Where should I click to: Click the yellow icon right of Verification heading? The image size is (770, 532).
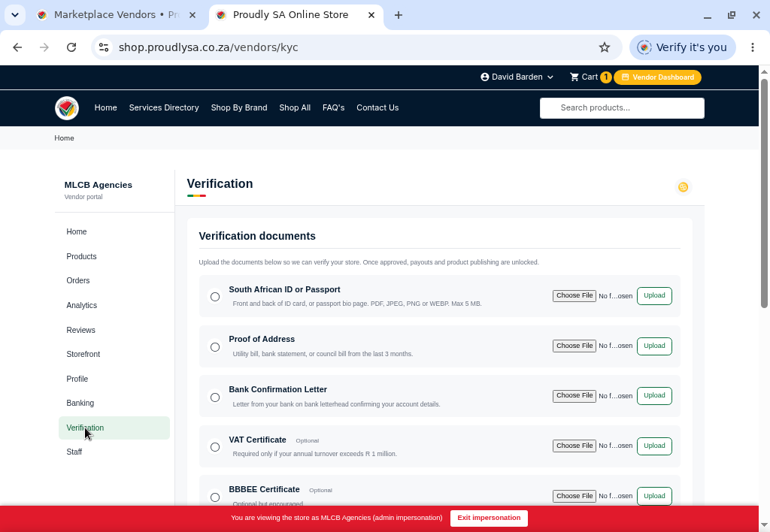point(683,187)
